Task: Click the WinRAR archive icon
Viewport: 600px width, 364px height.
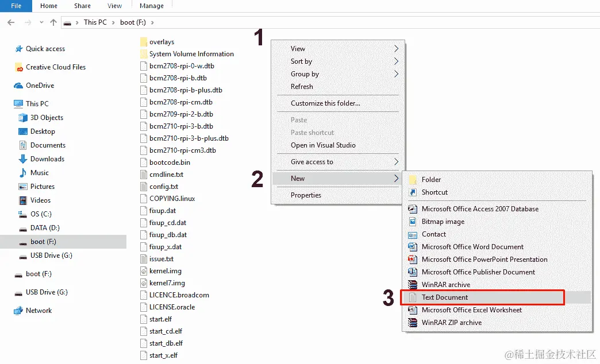Action: click(413, 285)
